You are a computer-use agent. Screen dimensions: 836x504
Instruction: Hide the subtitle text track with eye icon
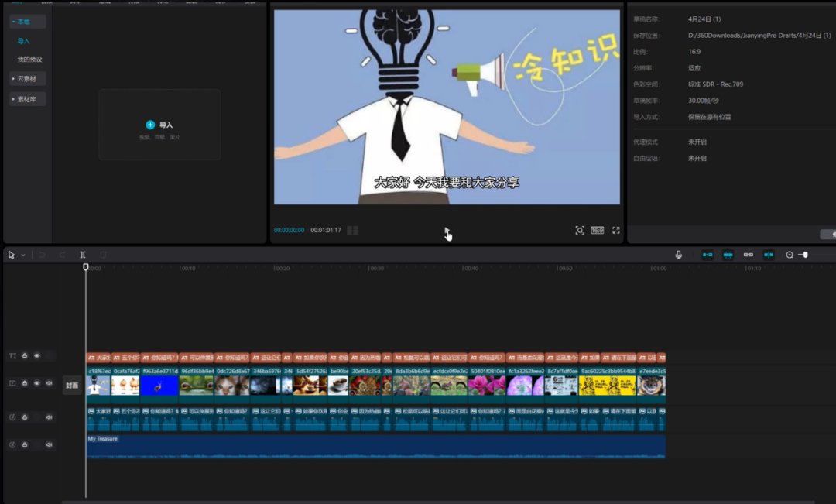[36, 356]
